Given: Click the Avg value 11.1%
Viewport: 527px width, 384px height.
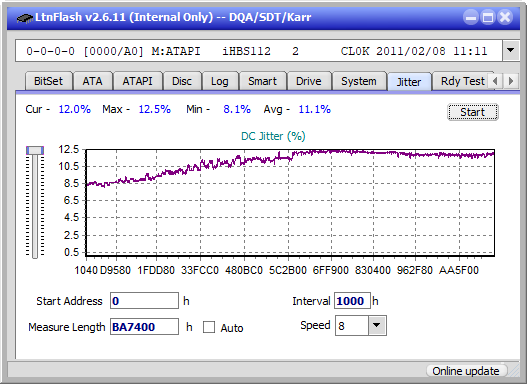Looking at the screenshot, I should click(x=315, y=109).
